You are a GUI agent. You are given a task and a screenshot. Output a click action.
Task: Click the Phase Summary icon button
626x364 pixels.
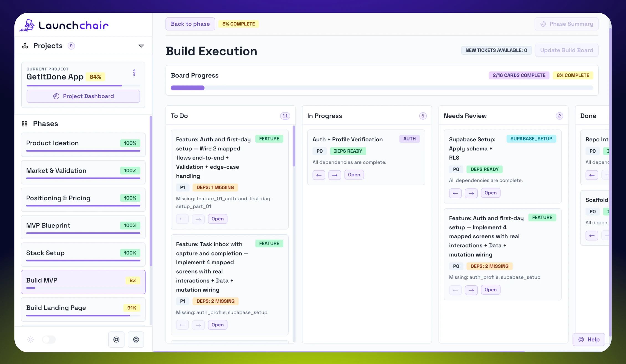coord(543,24)
